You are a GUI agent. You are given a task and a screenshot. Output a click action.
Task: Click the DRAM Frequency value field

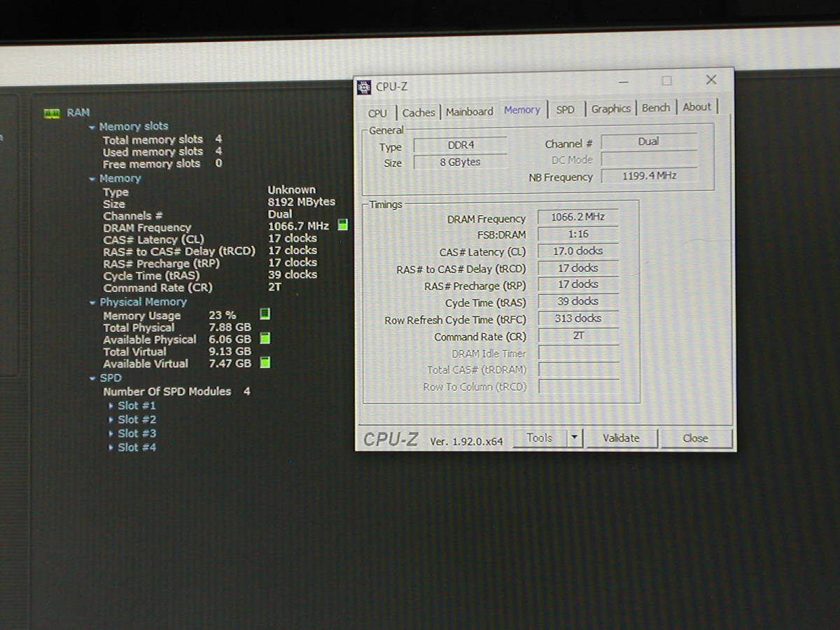click(577, 217)
